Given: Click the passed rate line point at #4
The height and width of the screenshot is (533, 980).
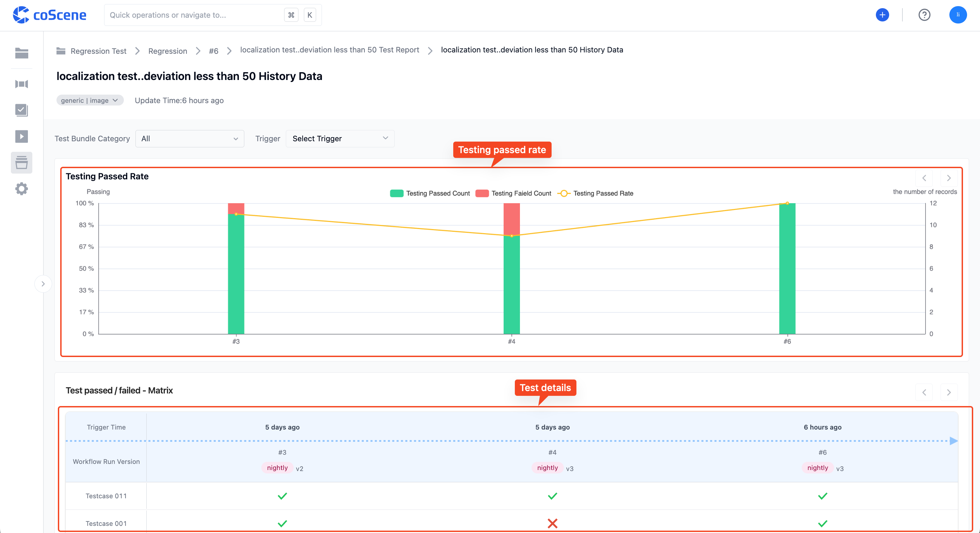Looking at the screenshot, I should tap(512, 236).
